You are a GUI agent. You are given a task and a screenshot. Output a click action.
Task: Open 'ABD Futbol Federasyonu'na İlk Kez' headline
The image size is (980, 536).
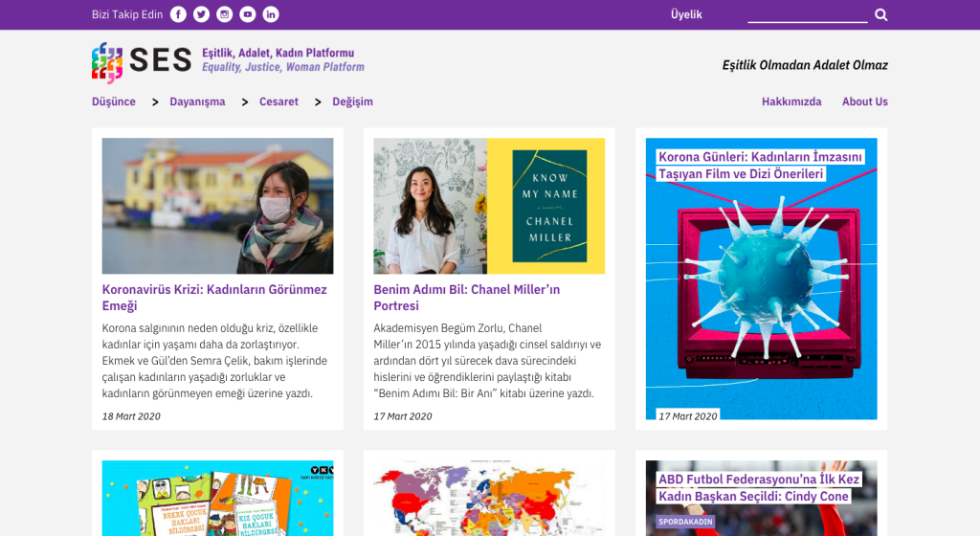coord(759,488)
